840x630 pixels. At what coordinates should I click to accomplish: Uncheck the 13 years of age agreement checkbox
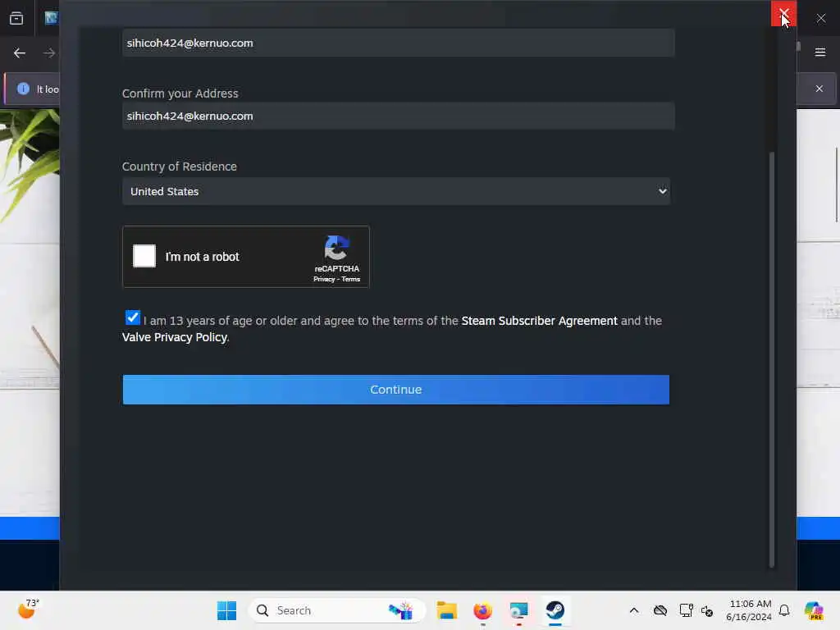tap(132, 317)
